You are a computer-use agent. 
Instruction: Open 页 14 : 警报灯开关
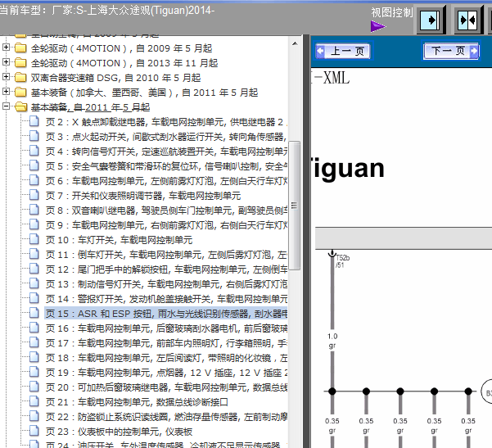pyautogui.click(x=166, y=299)
